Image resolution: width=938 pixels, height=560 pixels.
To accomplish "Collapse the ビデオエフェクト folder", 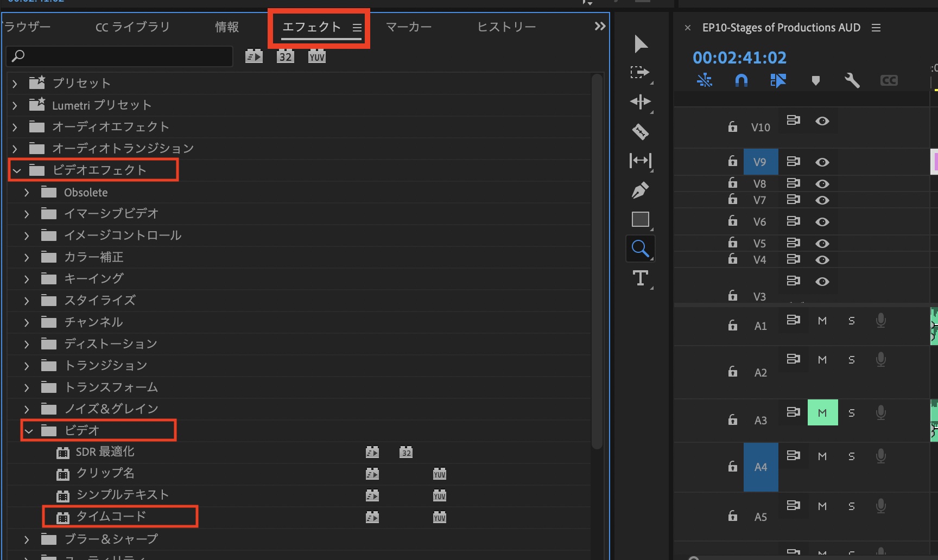I will [x=16, y=170].
